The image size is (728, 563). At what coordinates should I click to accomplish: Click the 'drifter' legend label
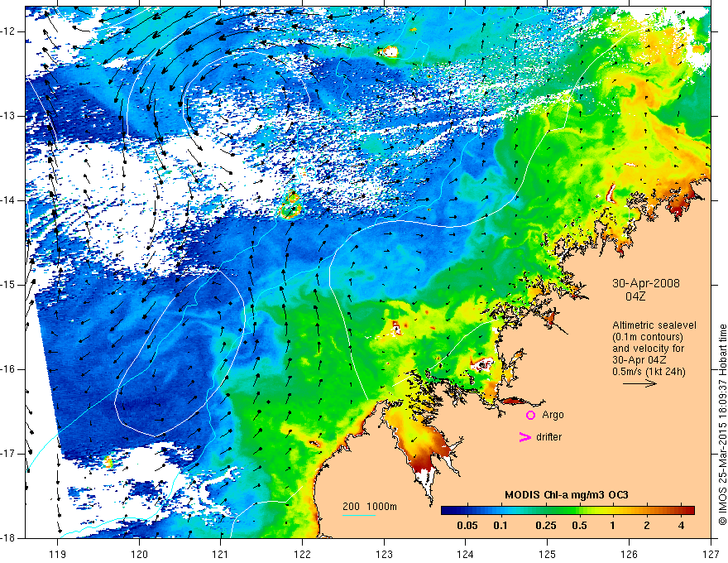[548, 436]
